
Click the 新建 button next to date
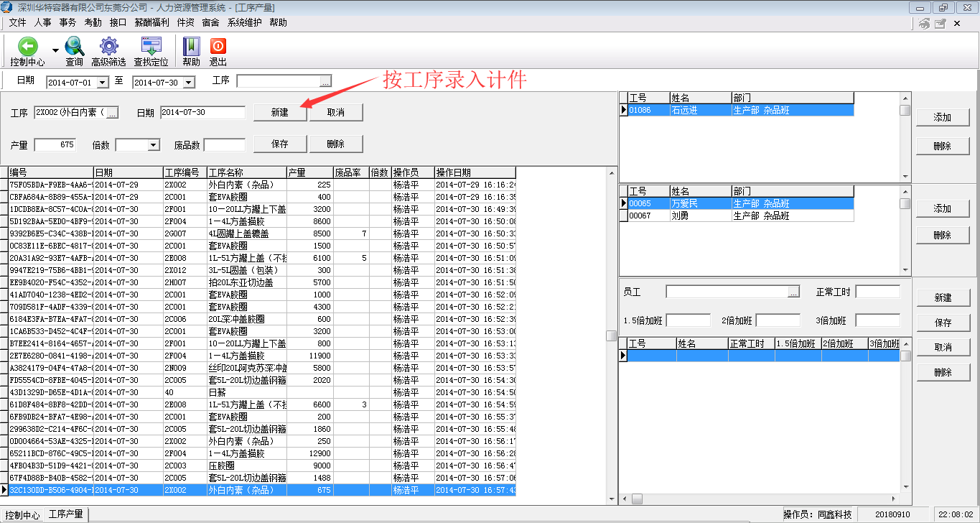point(279,113)
